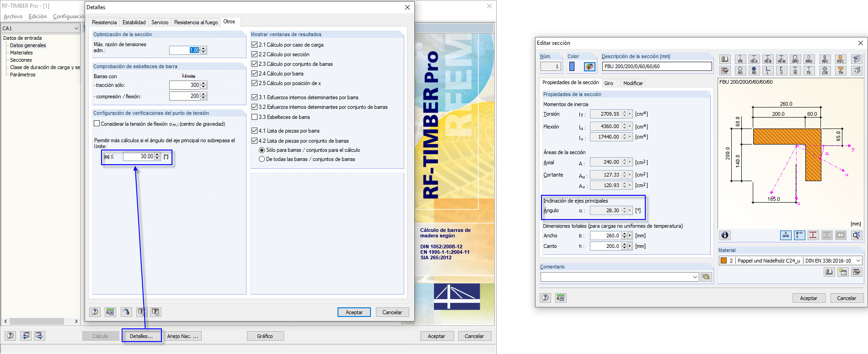Choose the L angle section icon
Viewport: 868px width, 354px height.
point(768,71)
